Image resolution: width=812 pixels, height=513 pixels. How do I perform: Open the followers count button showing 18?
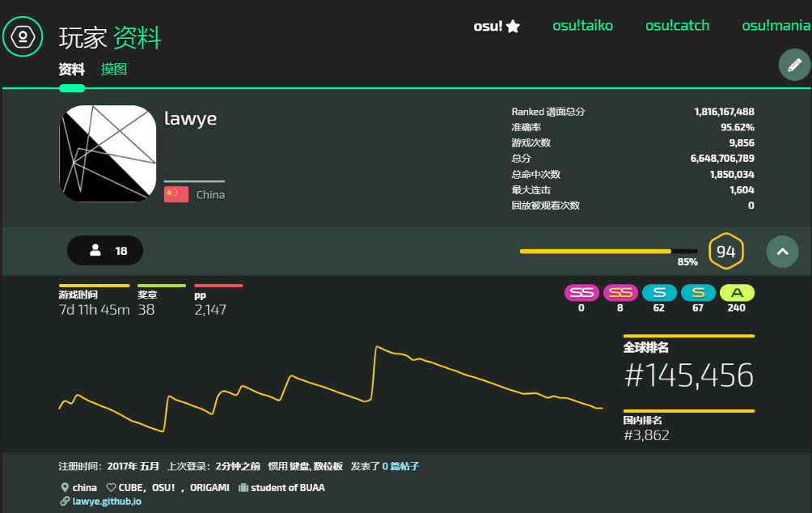pyautogui.click(x=105, y=251)
